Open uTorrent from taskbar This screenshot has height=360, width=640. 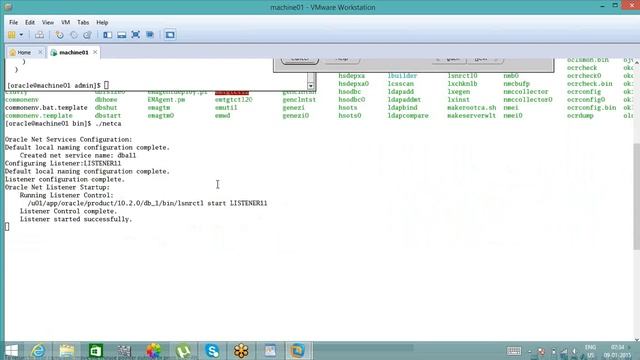coord(183,351)
